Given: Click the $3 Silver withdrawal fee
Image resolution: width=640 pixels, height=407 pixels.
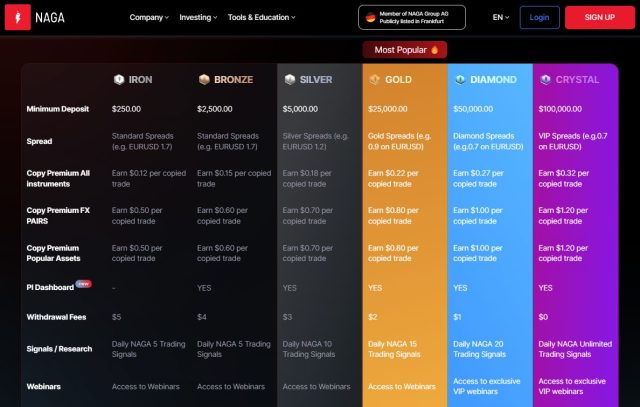Looking at the screenshot, I should click(287, 317).
